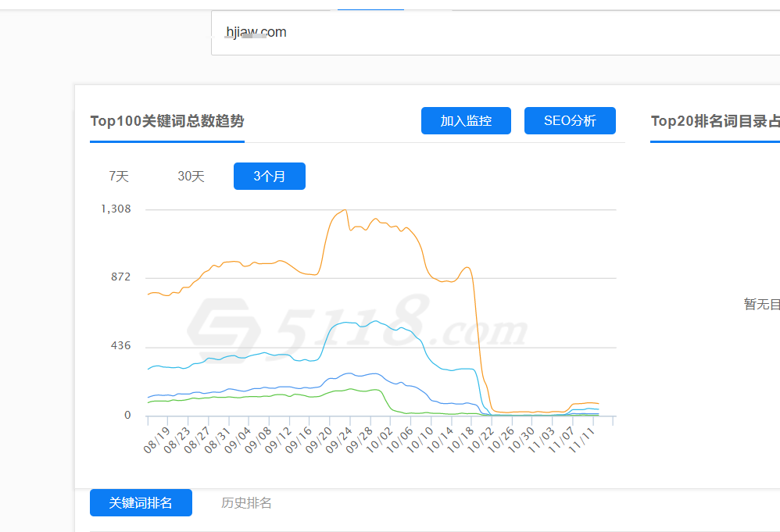This screenshot has height=532, width=780.
Task: Click the 09/24 date label
Action: click(x=338, y=440)
